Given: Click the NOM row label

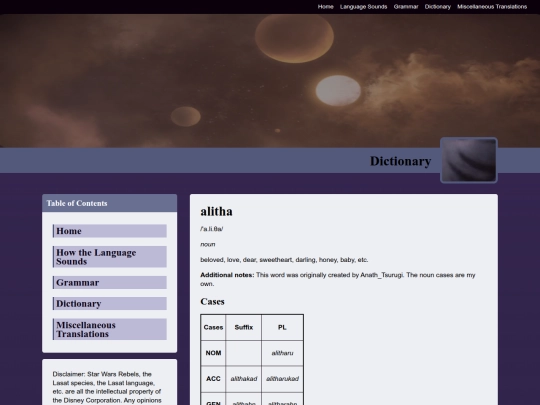Looking at the screenshot, I should pos(213,353).
